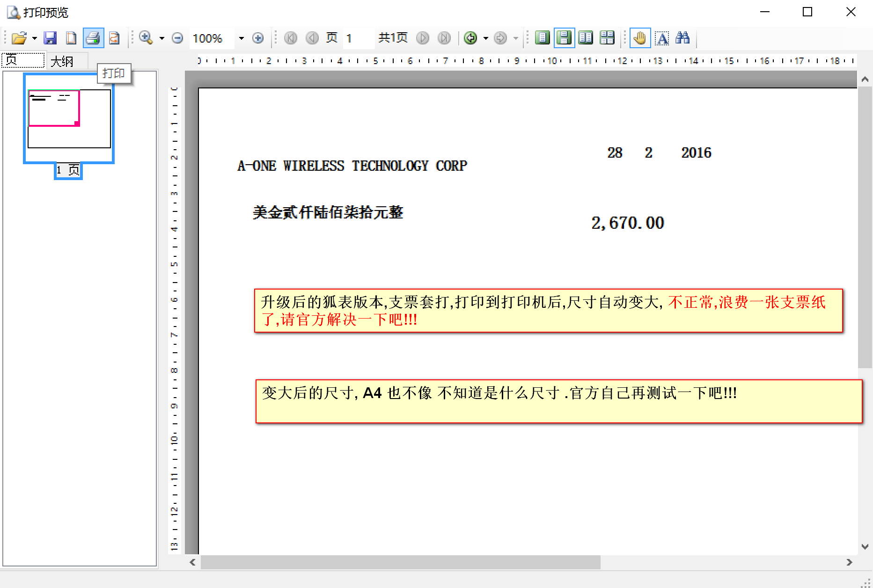Click the 共1页 total pages label

393,38
